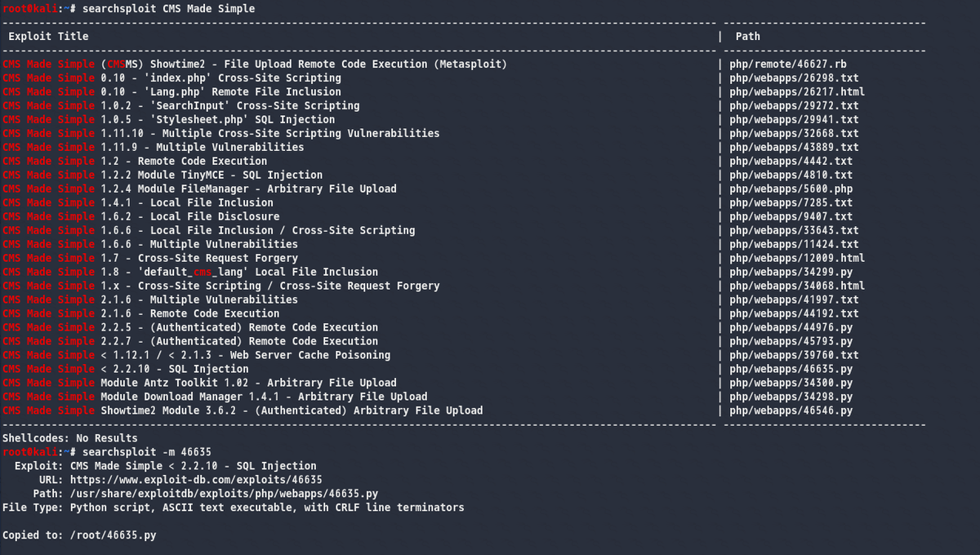The image size is (980, 555).
Task: Select CMS Made Simple 1.11.9 Multiple Vulnerabilities
Action: (154, 147)
